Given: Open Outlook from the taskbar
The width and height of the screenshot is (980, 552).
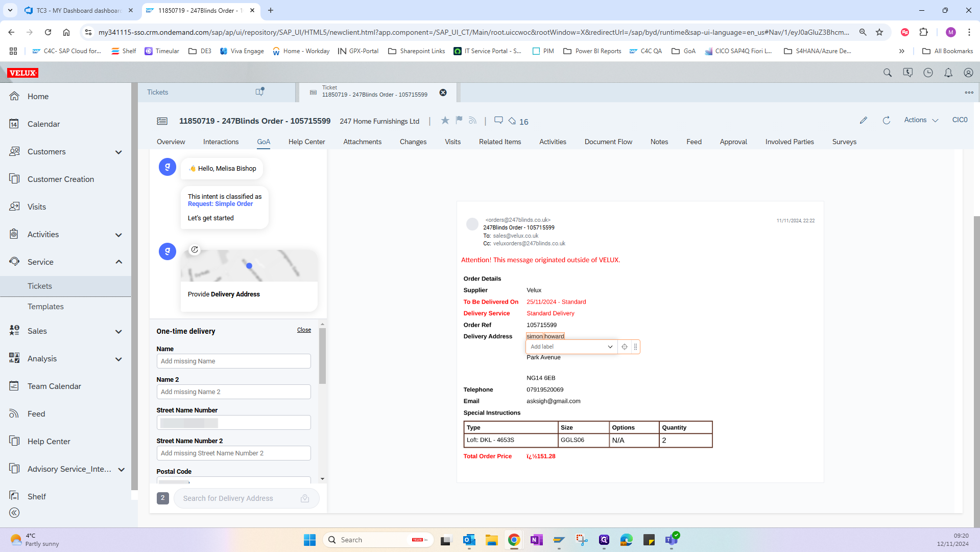Looking at the screenshot, I should (x=469, y=540).
